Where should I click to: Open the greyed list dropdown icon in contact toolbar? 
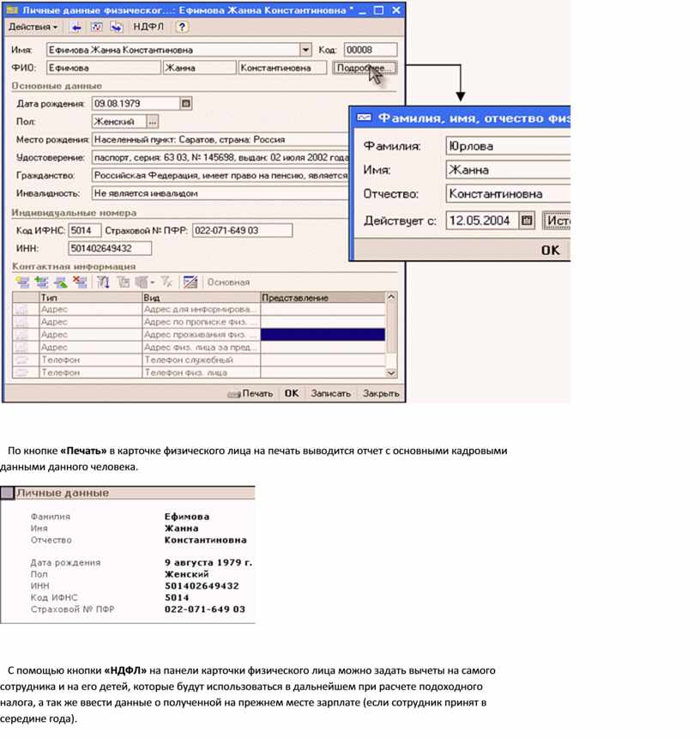(144, 282)
